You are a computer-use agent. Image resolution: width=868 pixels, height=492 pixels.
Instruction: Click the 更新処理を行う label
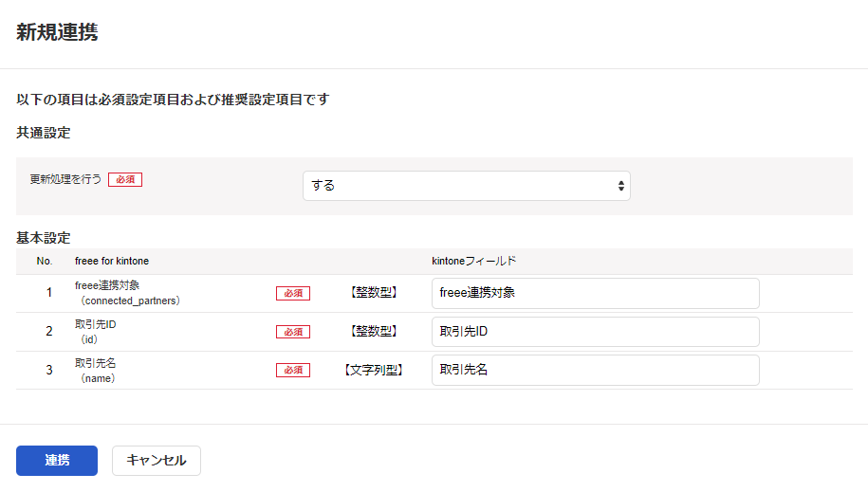coord(65,179)
